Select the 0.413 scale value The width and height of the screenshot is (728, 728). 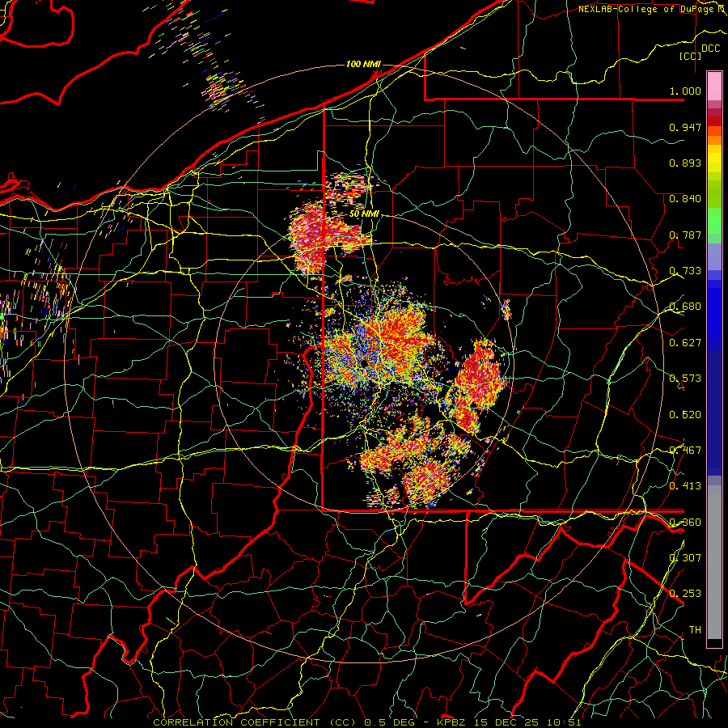click(x=685, y=486)
